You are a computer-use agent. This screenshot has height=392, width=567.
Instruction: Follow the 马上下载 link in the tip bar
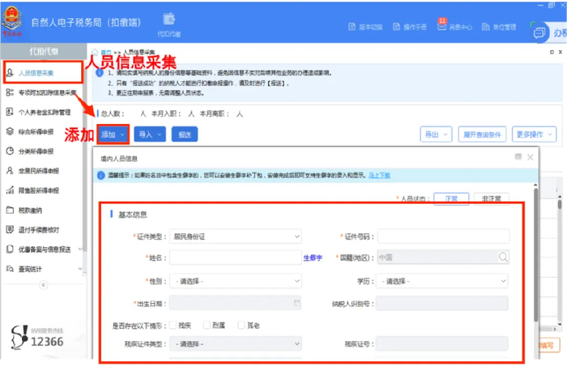pos(379,176)
